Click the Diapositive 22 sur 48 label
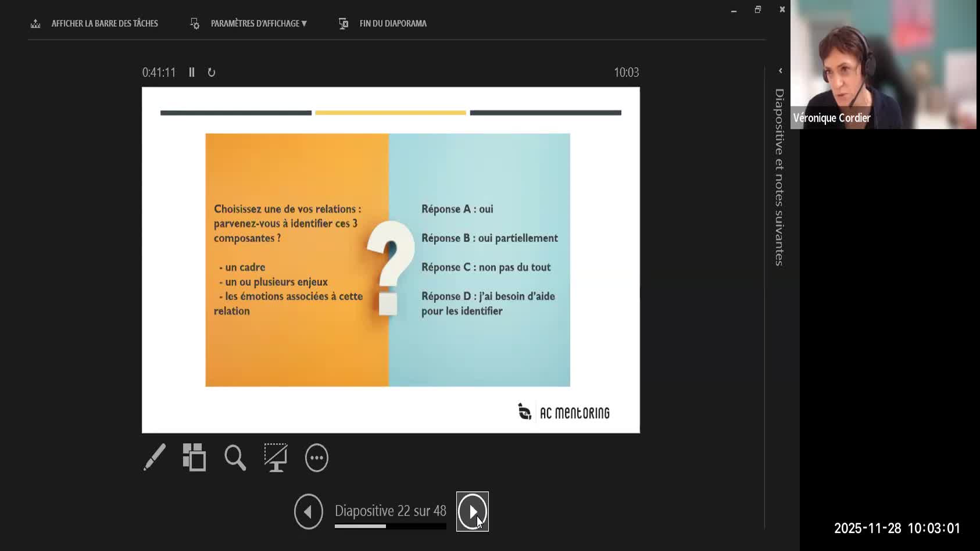980x551 pixels. coord(390,510)
